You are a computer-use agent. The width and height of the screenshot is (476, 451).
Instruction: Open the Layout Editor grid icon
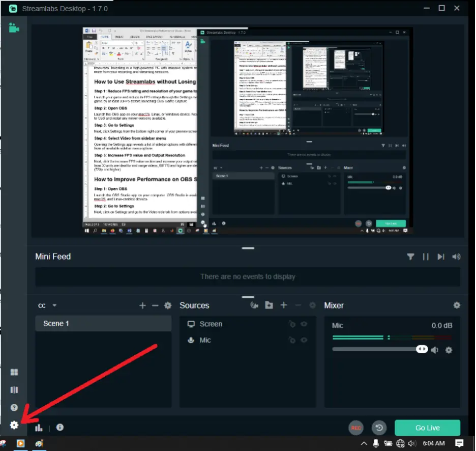(14, 372)
